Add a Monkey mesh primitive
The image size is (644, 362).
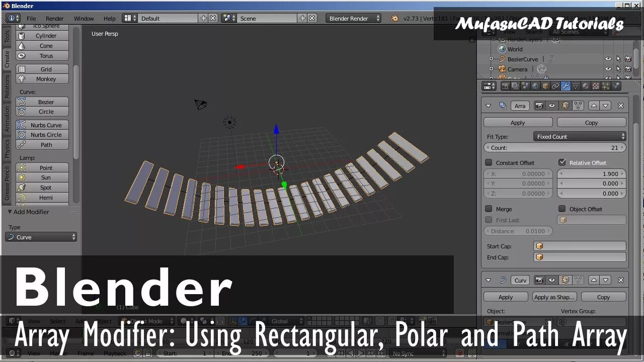click(42, 79)
